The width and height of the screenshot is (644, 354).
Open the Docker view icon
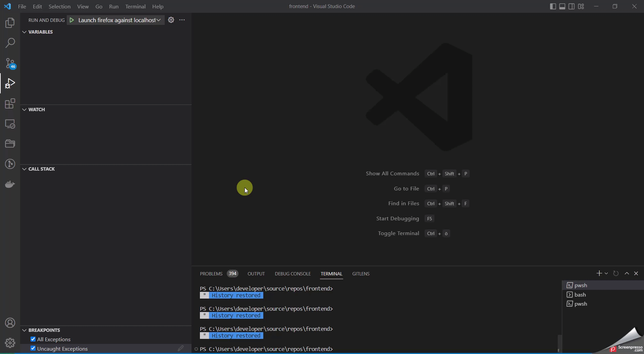coord(10,184)
